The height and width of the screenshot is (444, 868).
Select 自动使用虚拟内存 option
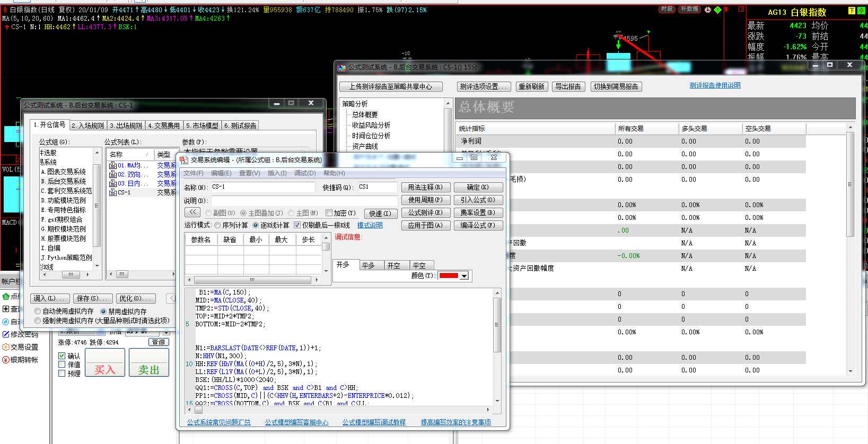[38, 312]
